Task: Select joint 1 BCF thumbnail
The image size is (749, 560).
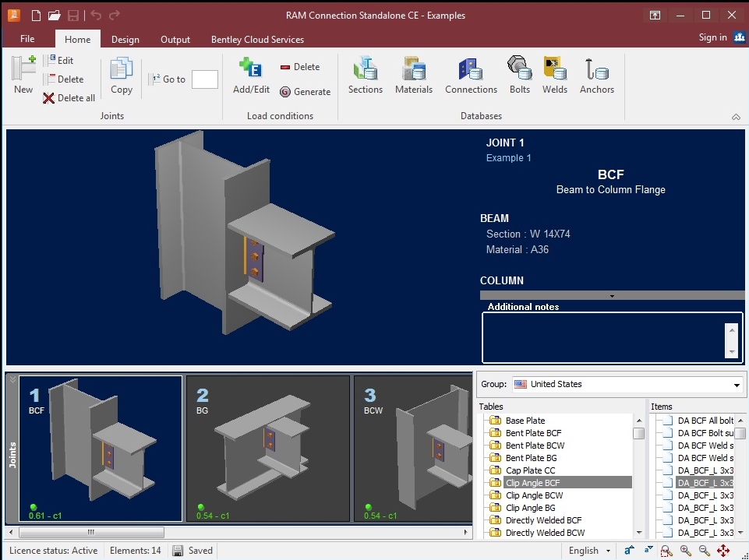Action: pyautogui.click(x=101, y=449)
